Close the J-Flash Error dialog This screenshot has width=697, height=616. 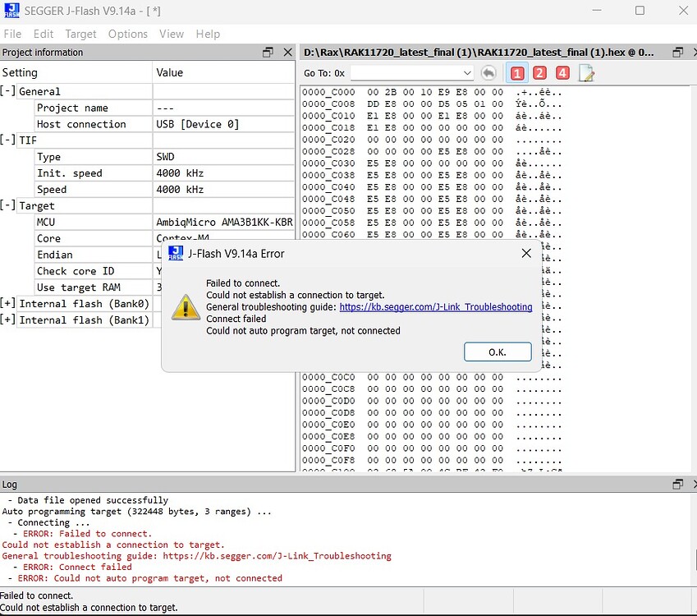pos(526,253)
